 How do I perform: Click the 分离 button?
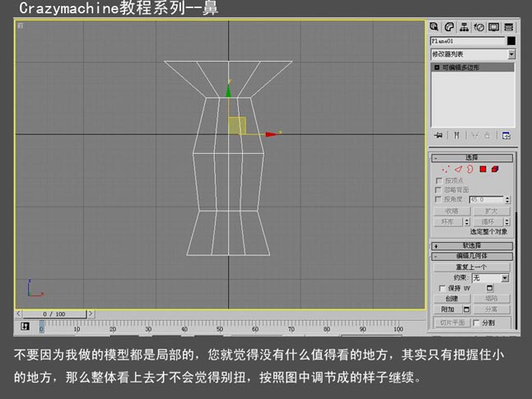(x=492, y=309)
